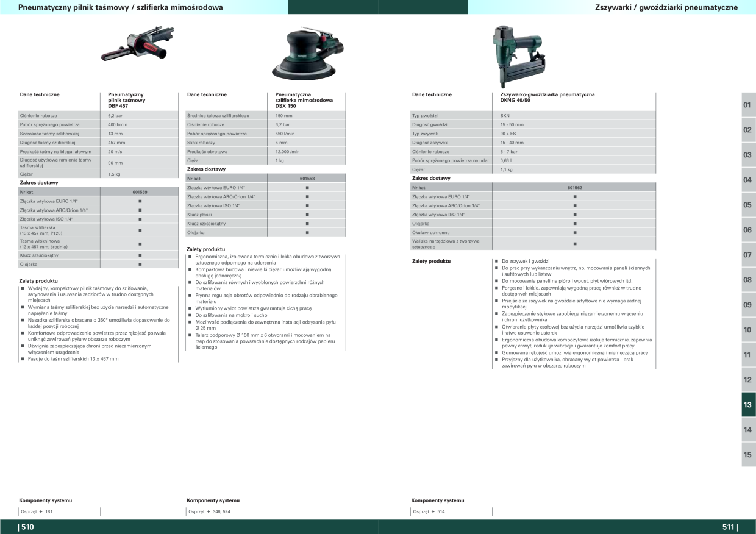Select catalog number 601562
Screen dimensions: 756x534
[575, 188]
